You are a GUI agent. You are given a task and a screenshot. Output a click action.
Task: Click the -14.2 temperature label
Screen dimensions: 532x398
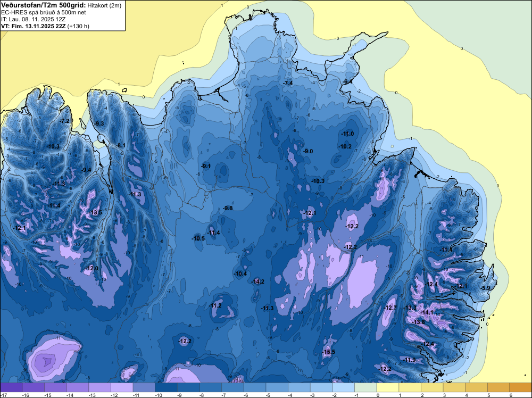pos(258,281)
